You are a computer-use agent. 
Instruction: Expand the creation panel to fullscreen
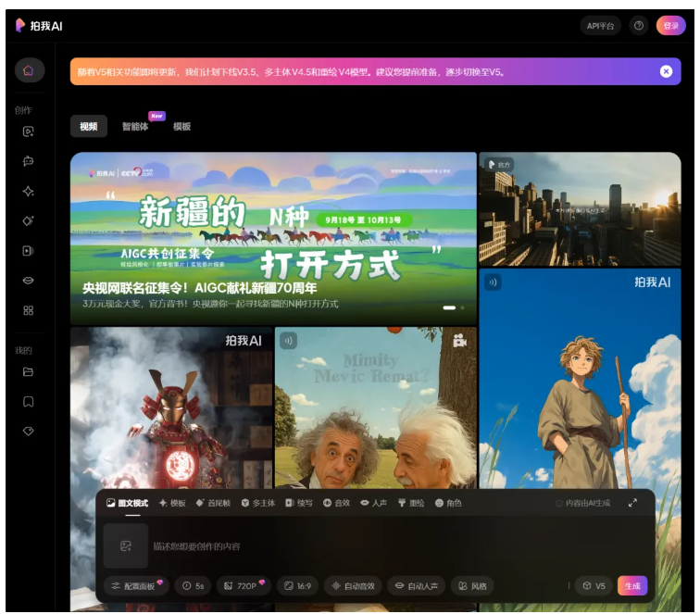point(632,503)
